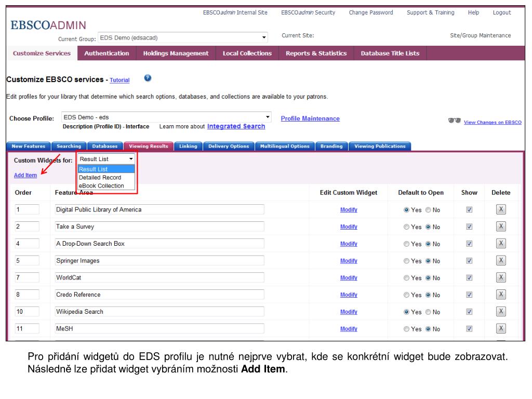Click Modify for Wikipedia Search
Image resolution: width=532 pixels, height=399 pixels.
point(349,312)
